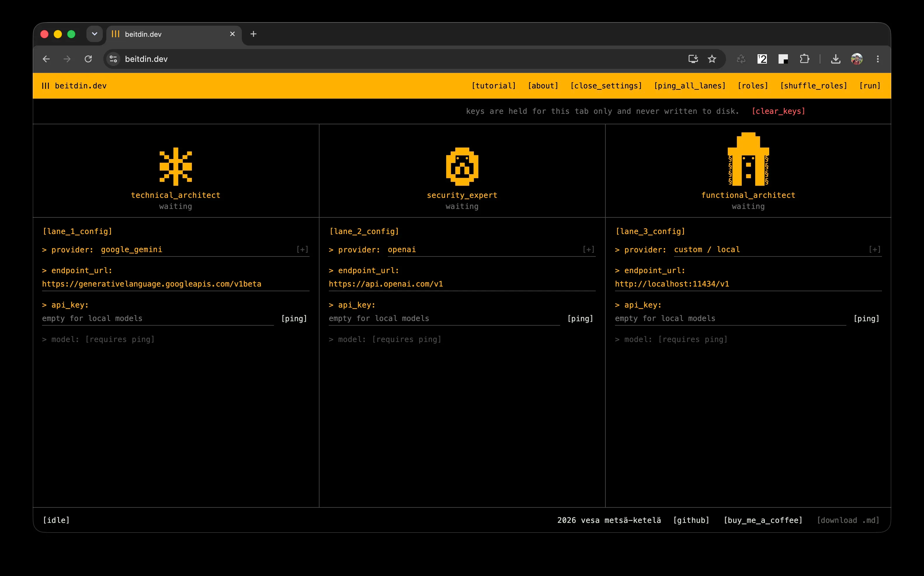Image resolution: width=924 pixels, height=576 pixels.
Task: Ping lane 2 with its [ping] button
Action: pyautogui.click(x=580, y=318)
